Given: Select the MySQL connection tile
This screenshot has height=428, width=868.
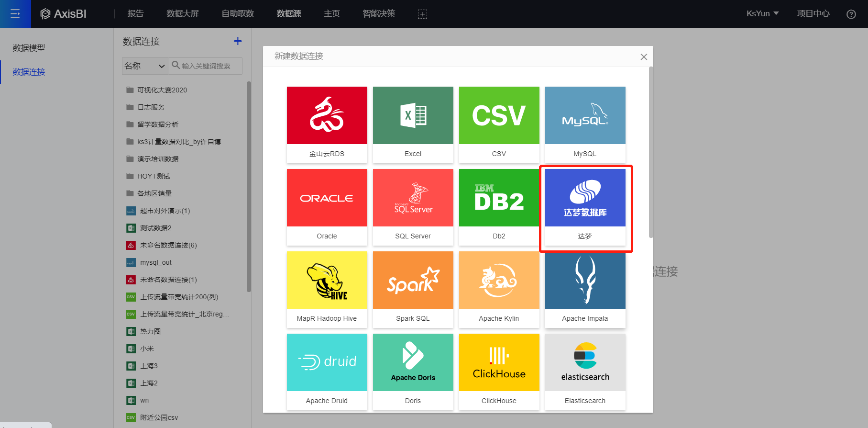Looking at the screenshot, I should [x=585, y=125].
